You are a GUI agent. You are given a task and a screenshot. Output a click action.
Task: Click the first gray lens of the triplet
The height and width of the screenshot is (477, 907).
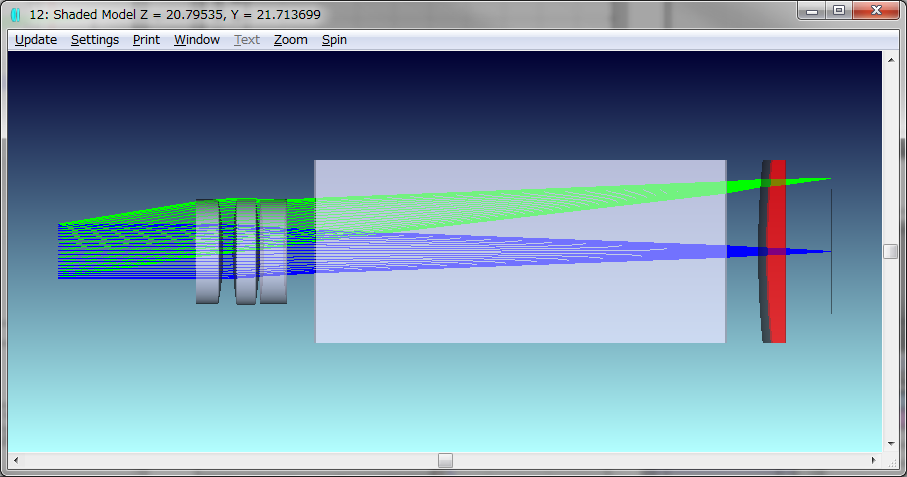(208, 252)
